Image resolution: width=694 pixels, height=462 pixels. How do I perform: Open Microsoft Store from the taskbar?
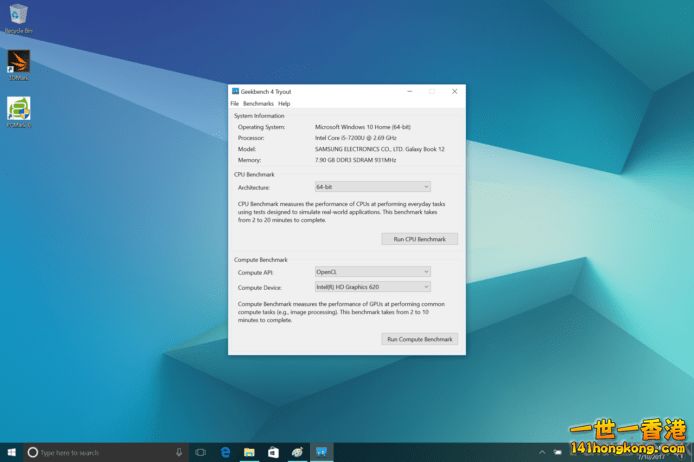(x=273, y=452)
